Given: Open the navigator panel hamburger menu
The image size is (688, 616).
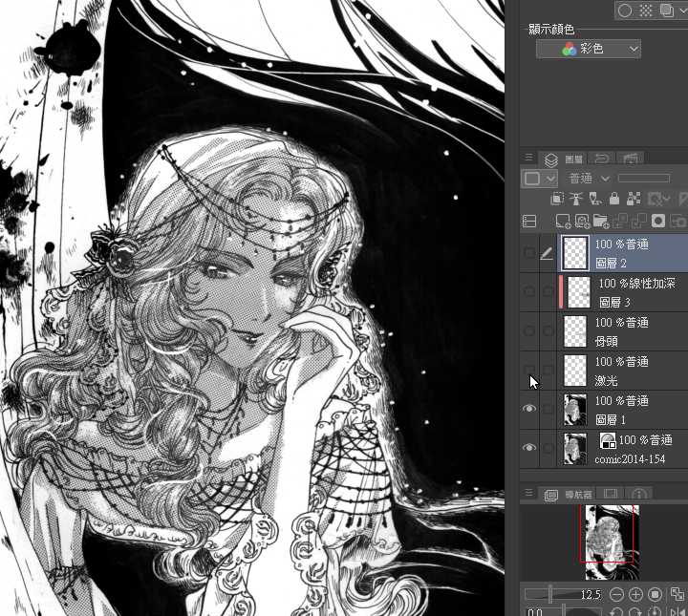Looking at the screenshot, I should [x=528, y=493].
